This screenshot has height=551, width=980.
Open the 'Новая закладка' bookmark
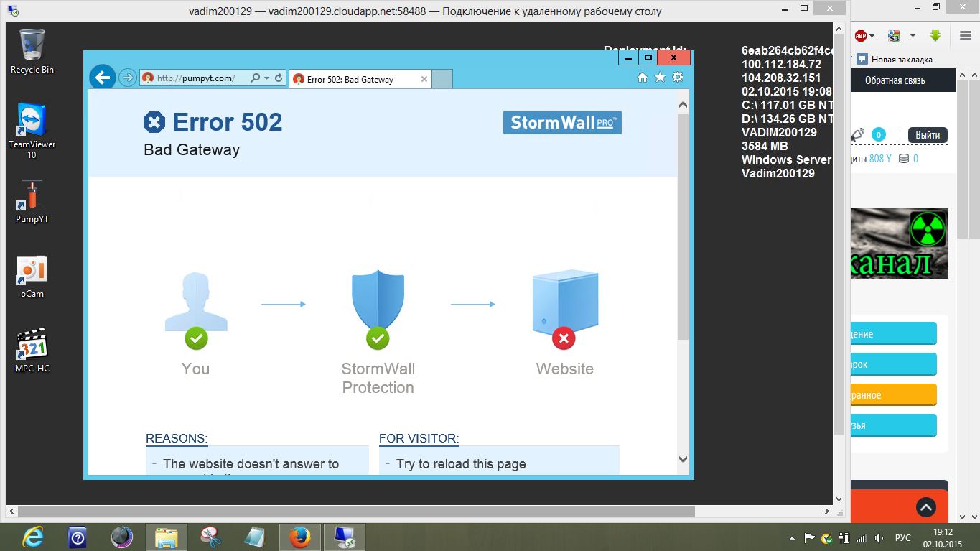click(895, 60)
